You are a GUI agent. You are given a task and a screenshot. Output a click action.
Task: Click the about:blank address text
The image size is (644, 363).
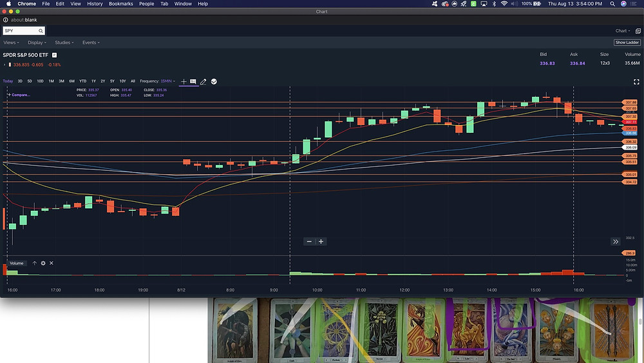pyautogui.click(x=24, y=20)
